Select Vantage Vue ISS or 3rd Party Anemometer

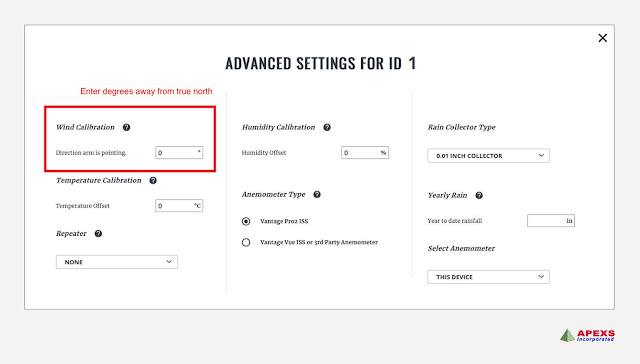tap(246, 242)
